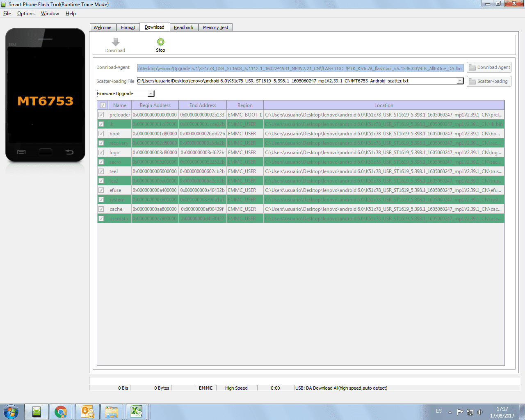Click the userdata partition row name
The width and height of the screenshot is (525, 420).
click(x=120, y=219)
